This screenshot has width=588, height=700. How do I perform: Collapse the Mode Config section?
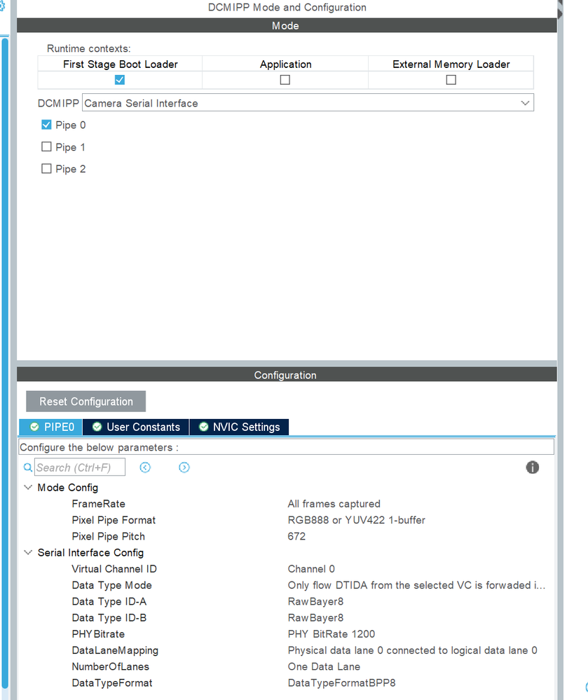[28, 487]
